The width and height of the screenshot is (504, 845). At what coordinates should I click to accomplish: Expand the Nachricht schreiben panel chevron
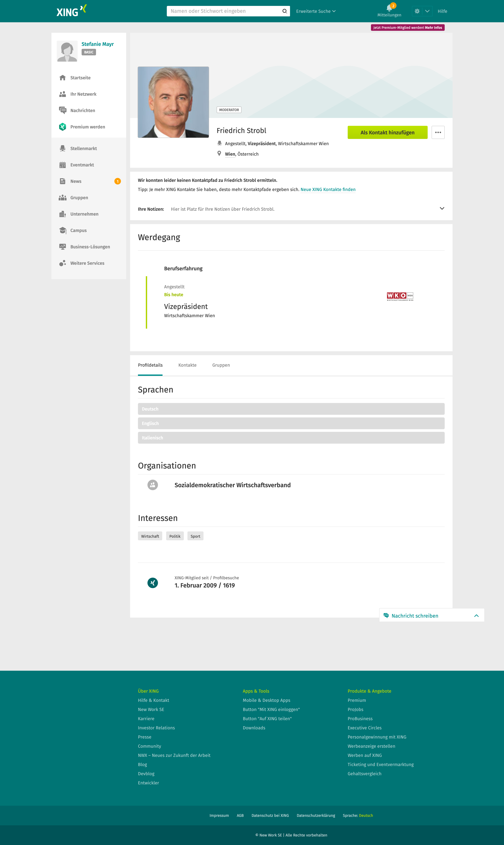476,615
